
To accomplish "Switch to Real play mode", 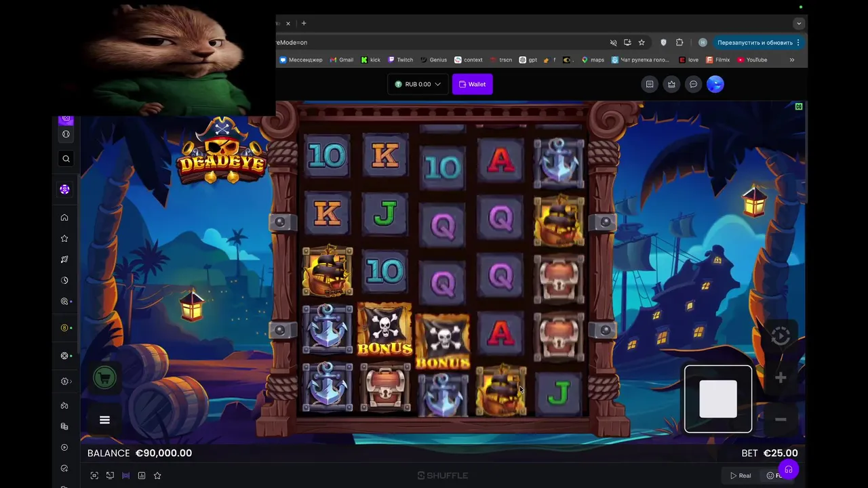I will point(740,476).
